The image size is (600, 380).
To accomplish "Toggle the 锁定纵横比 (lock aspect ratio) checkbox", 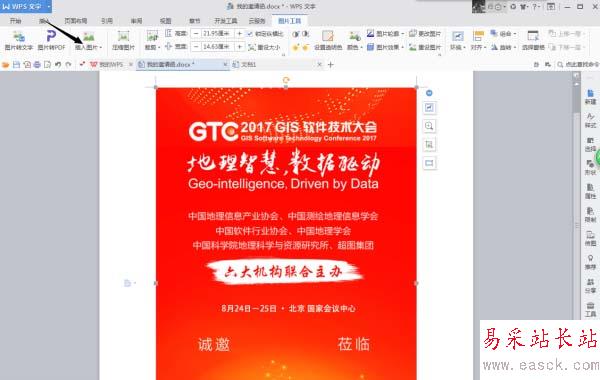I will [x=250, y=34].
